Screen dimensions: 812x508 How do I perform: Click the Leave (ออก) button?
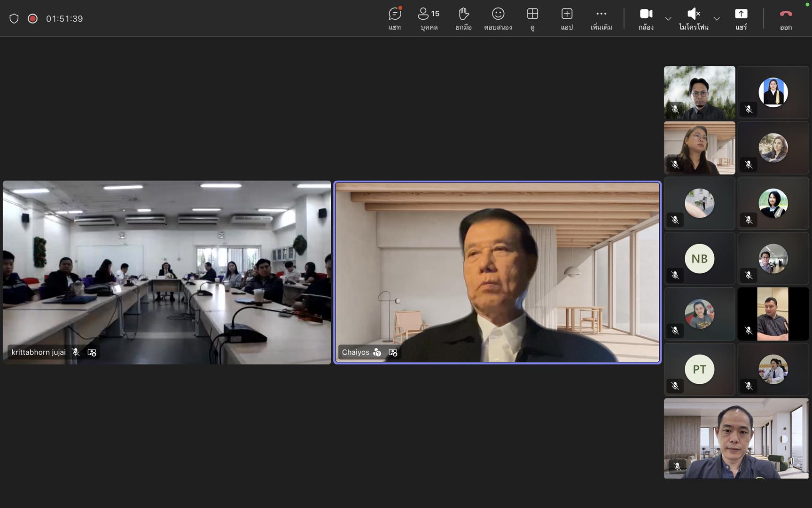[x=785, y=14]
